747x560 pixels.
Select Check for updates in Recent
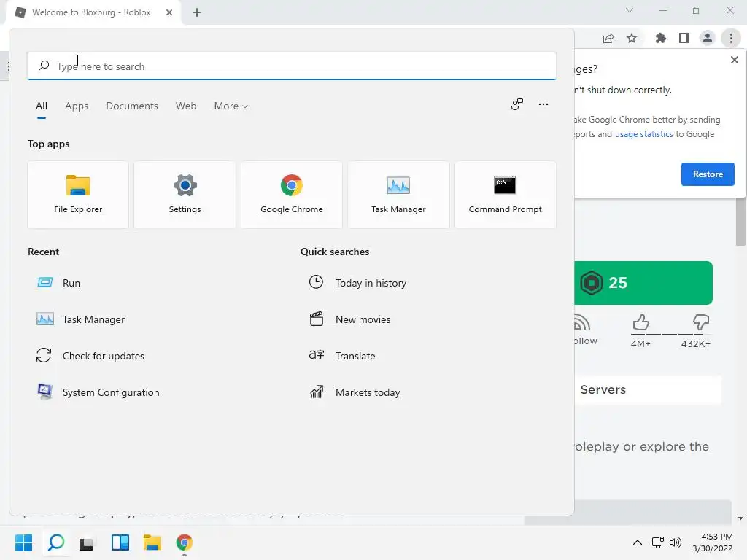(x=90, y=356)
